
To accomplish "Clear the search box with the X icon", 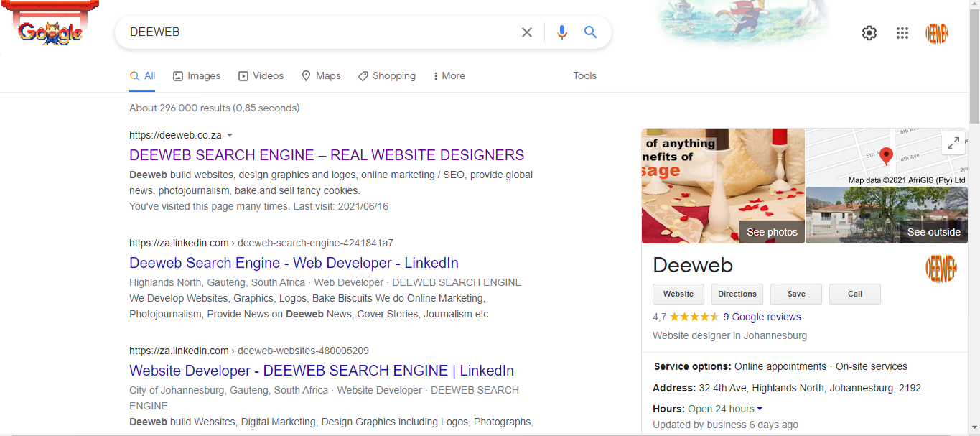I will click(x=527, y=32).
